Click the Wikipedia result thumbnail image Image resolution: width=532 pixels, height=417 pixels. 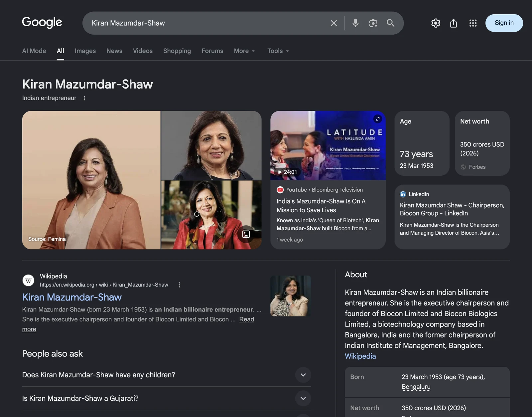coord(291,296)
